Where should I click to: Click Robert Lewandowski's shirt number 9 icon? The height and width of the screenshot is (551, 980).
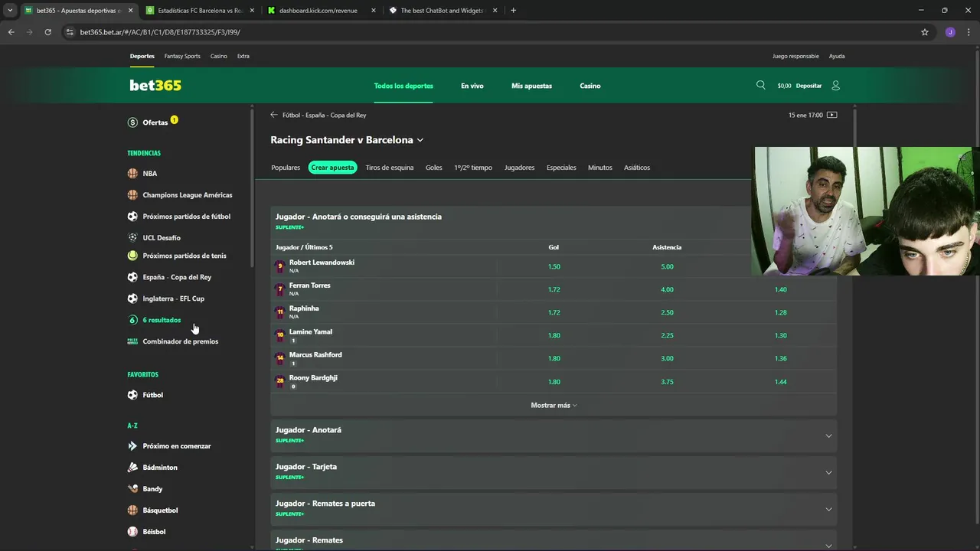click(280, 266)
